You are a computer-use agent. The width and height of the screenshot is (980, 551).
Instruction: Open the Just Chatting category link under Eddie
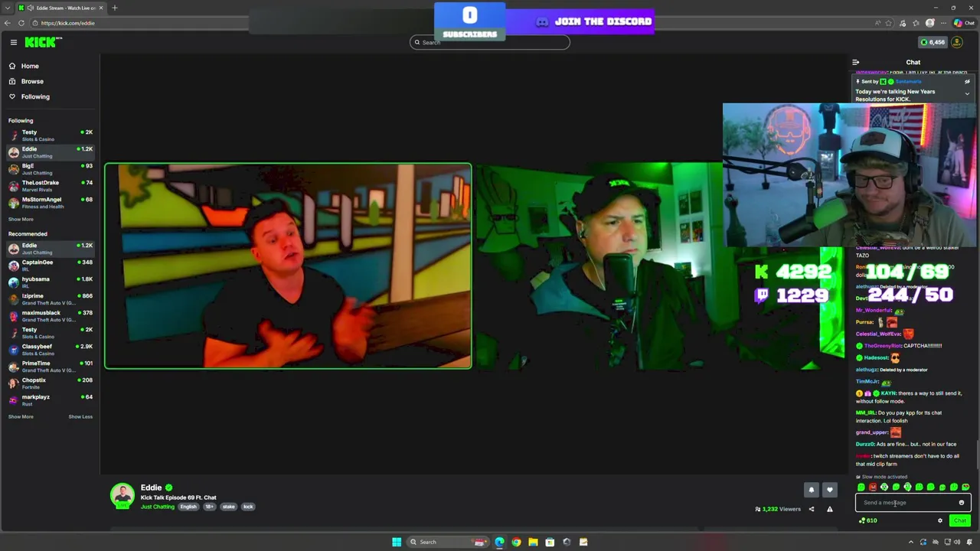click(x=158, y=507)
